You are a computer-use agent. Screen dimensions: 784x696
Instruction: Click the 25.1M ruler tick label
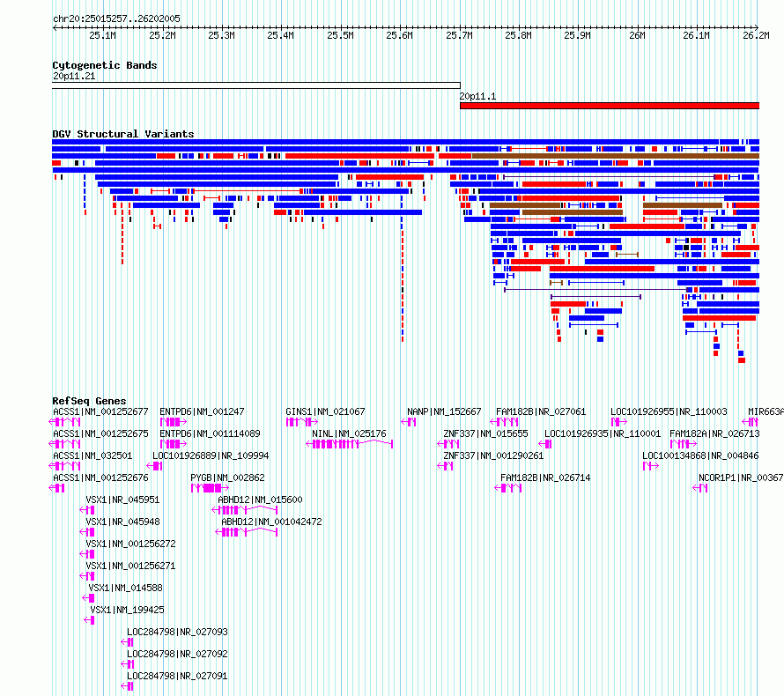click(102, 35)
